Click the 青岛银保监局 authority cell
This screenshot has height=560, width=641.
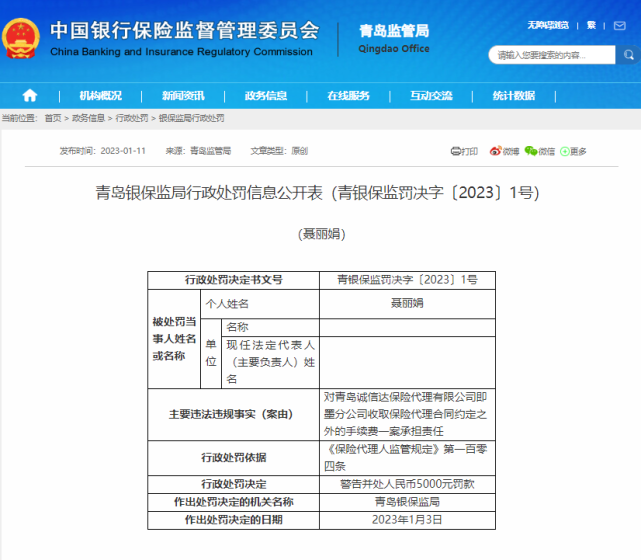407,502
